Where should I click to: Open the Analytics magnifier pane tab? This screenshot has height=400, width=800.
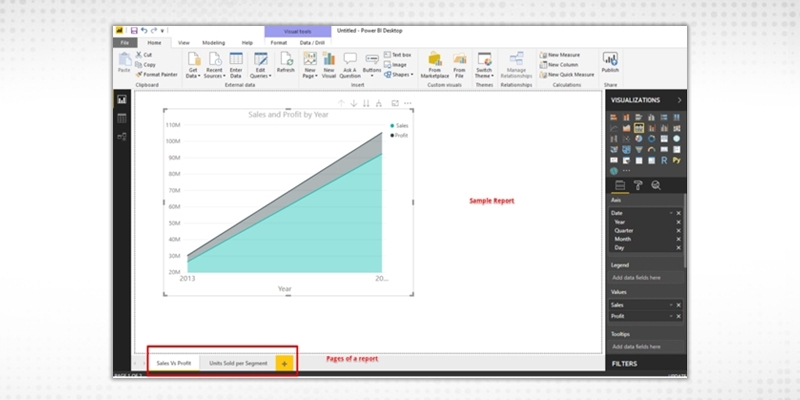[656, 186]
